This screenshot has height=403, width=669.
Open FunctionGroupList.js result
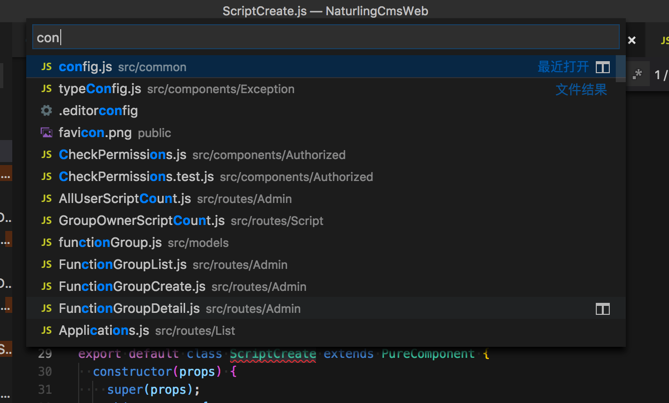(326, 264)
